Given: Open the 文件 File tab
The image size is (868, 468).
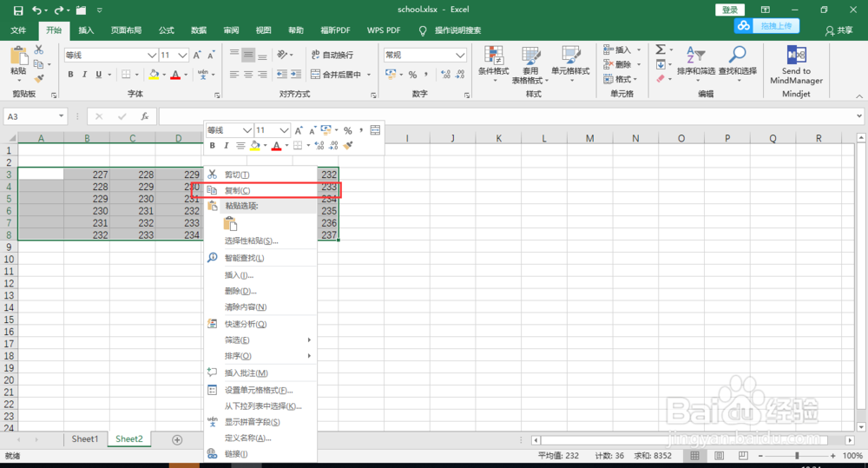Looking at the screenshot, I should pyautogui.click(x=18, y=30).
